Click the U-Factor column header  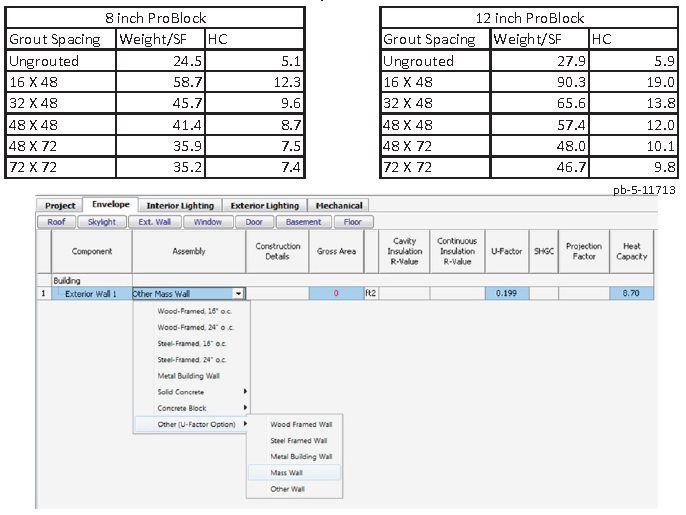(506, 251)
